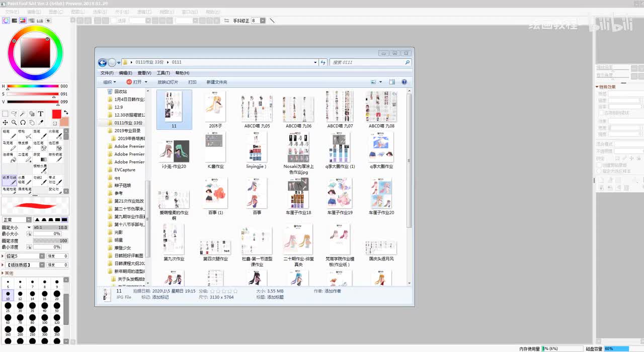
Task: Toggle Explorer preview pane icon
Action: pos(392,82)
